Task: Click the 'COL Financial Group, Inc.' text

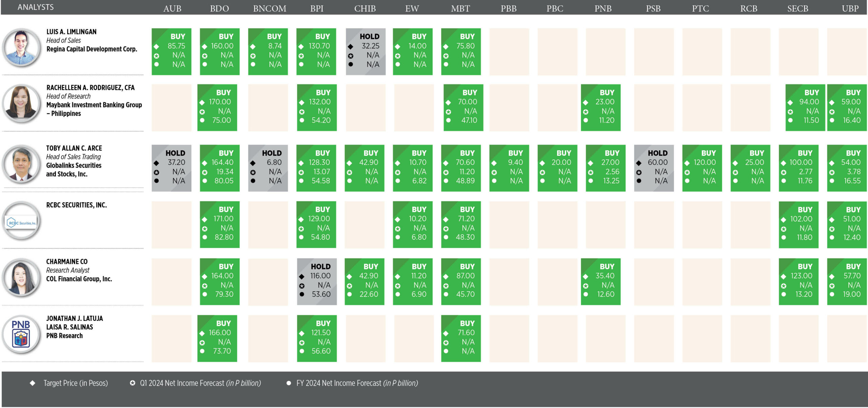Action: (79, 279)
